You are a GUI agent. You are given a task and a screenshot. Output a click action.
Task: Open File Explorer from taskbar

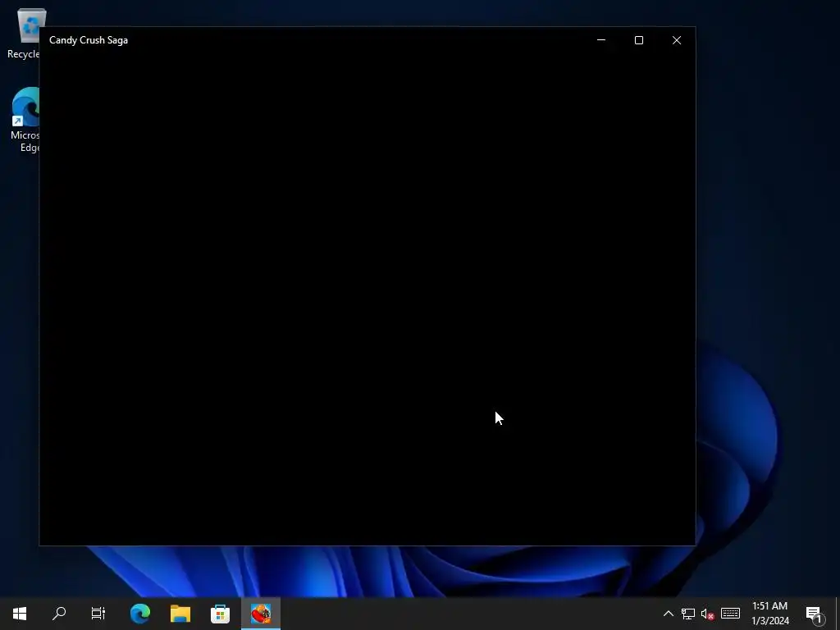[180, 614]
